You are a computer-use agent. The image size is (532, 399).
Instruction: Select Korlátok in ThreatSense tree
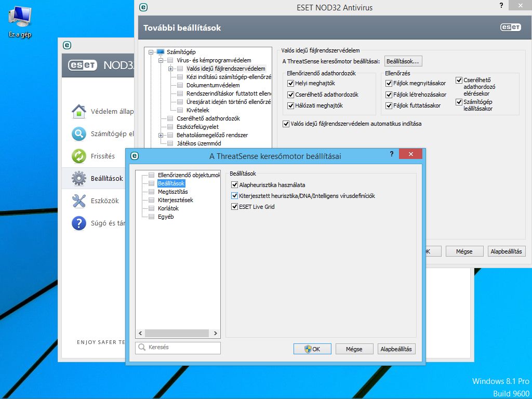coord(168,208)
